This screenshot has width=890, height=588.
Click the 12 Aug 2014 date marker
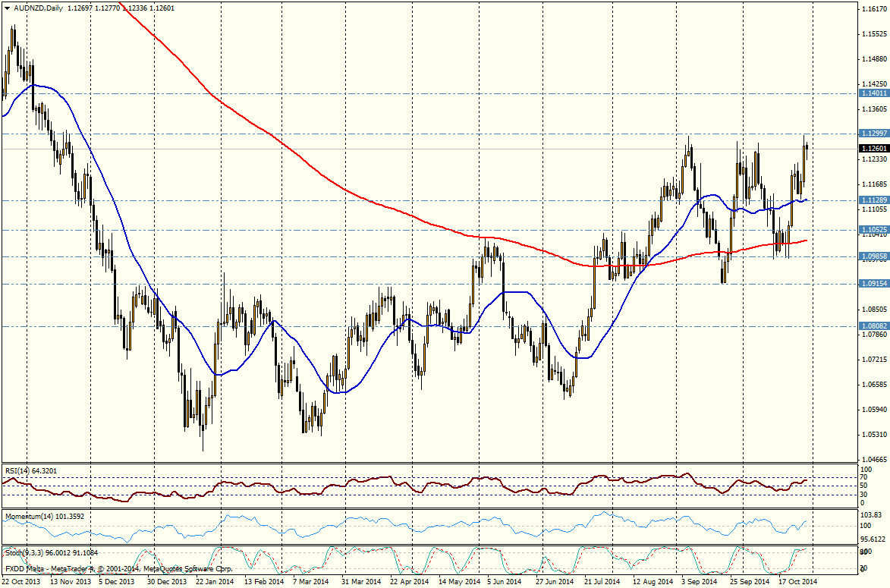[x=651, y=582]
